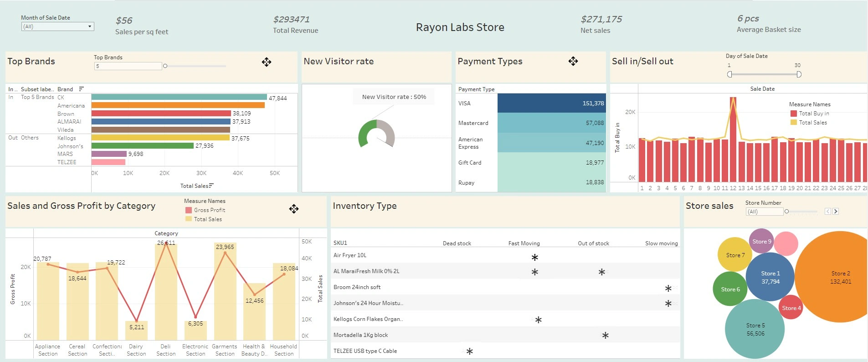The height and width of the screenshot is (362, 868).
Task: Select the CK brand bar
Action: pos(179,97)
